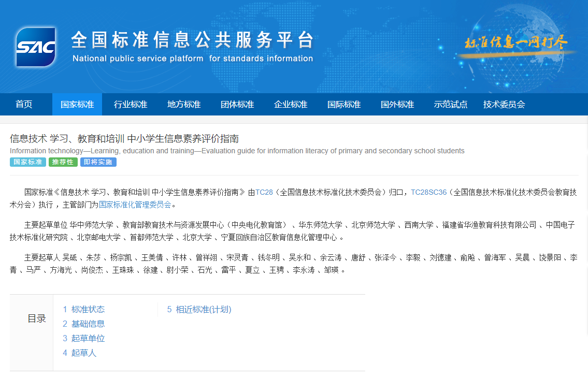Switch to the 团体标准 tab

237,105
